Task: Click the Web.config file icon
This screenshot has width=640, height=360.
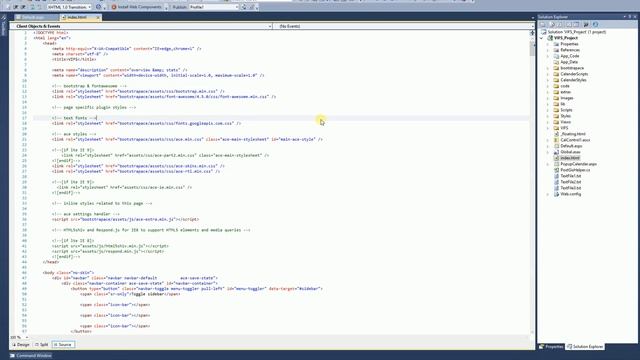Action: coord(556,194)
